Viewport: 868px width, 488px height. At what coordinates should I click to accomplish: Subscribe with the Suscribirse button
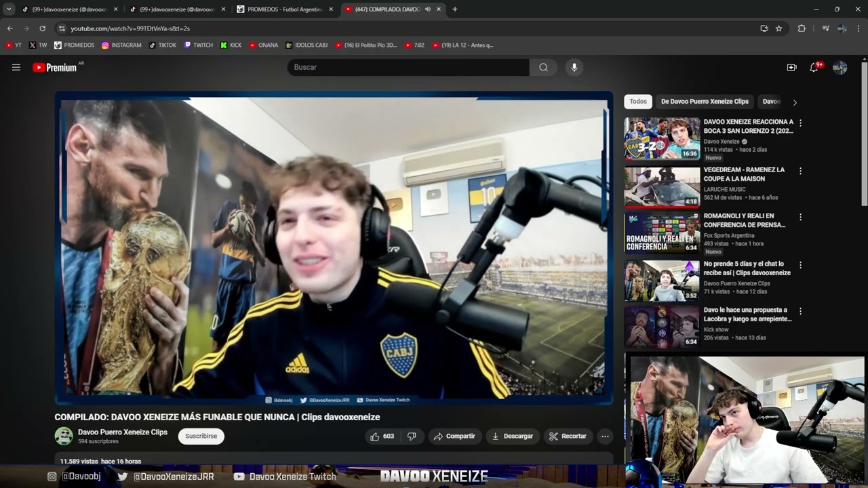coord(201,436)
